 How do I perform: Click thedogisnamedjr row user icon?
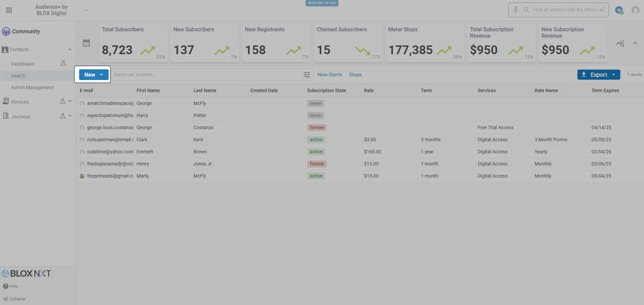pyautogui.click(x=82, y=164)
